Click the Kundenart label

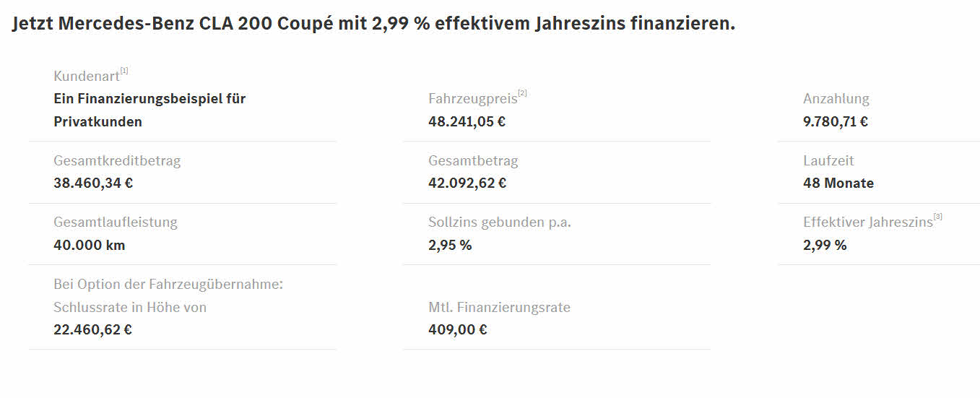click(87, 76)
